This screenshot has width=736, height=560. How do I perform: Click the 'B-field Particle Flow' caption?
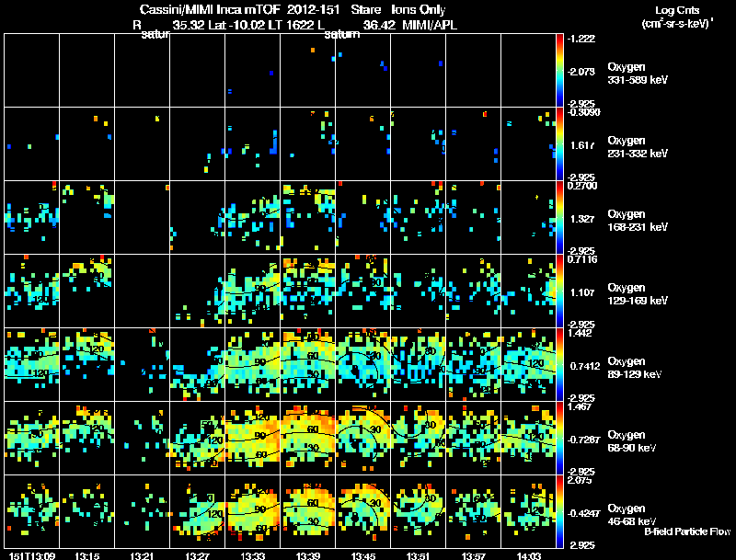(687, 531)
